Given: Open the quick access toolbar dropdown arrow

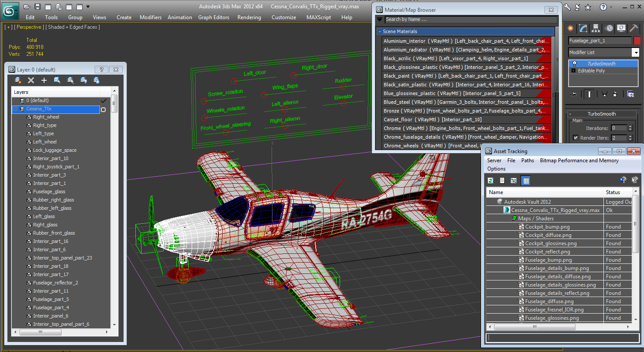Looking at the screenshot, I should coord(88,7).
